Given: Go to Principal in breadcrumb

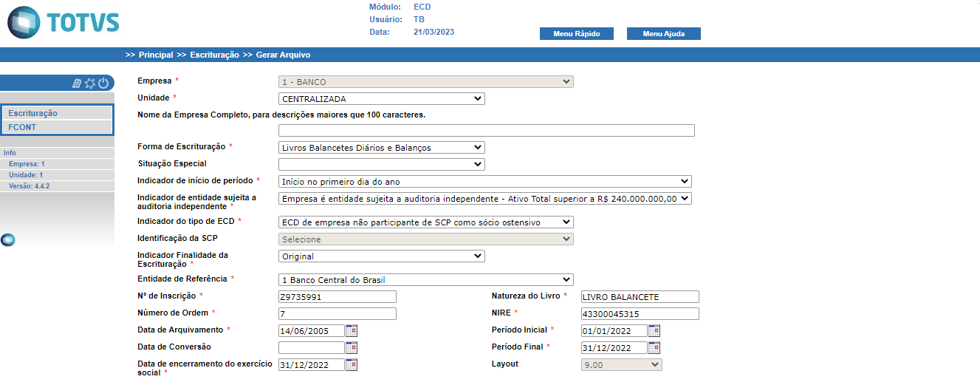Looking at the screenshot, I should 156,55.
